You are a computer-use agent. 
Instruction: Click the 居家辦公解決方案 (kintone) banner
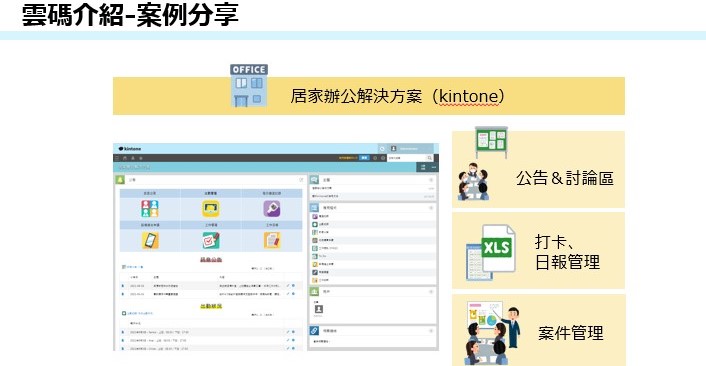(369, 96)
